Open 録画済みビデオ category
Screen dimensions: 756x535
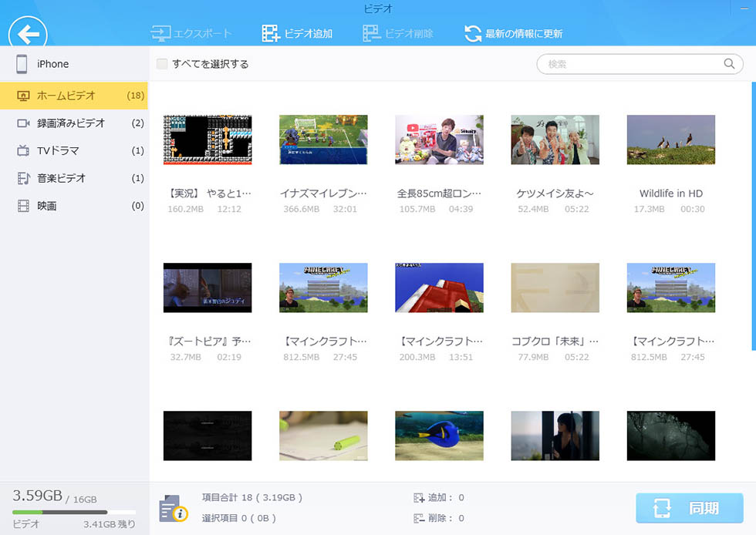click(x=74, y=123)
